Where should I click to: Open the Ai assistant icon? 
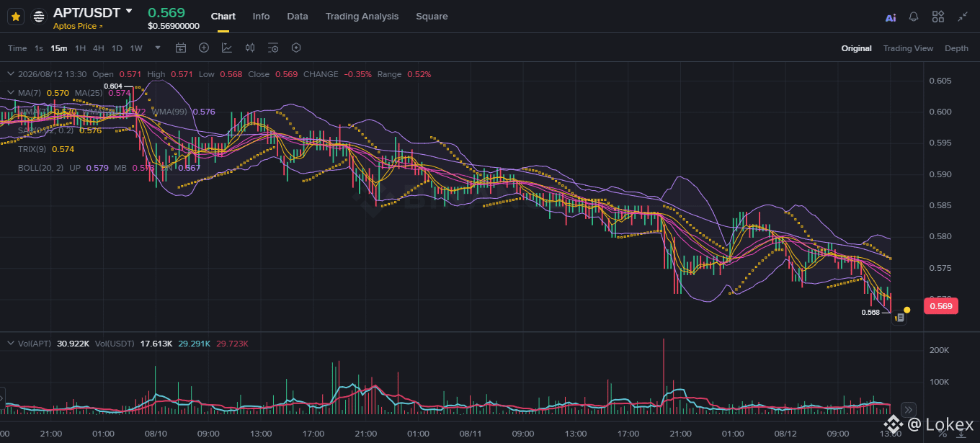coord(891,17)
